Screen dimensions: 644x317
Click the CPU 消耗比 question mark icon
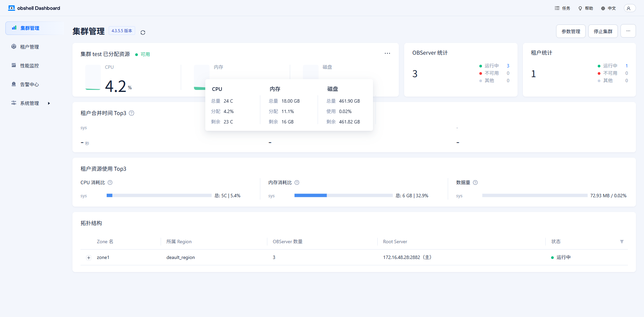[x=110, y=182]
